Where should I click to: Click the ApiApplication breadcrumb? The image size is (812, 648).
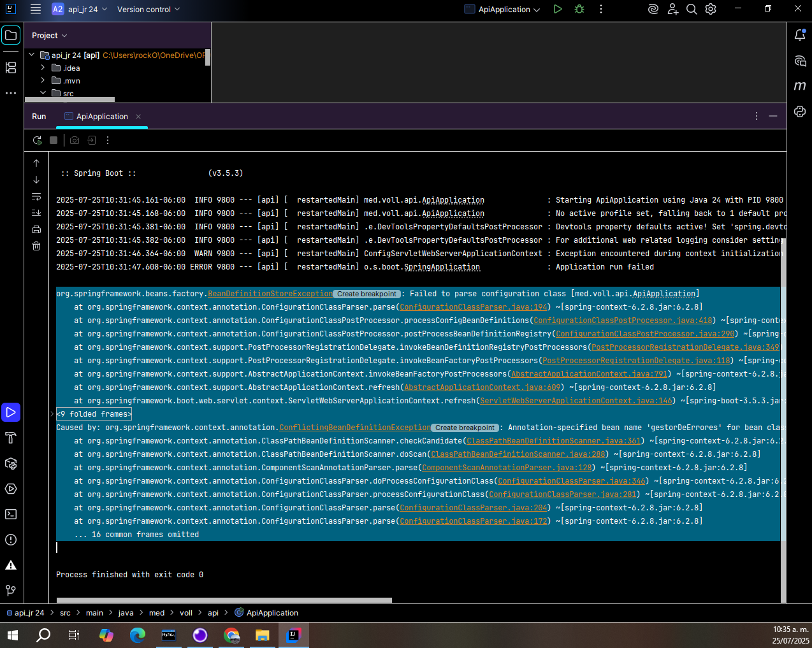pyautogui.click(x=267, y=613)
